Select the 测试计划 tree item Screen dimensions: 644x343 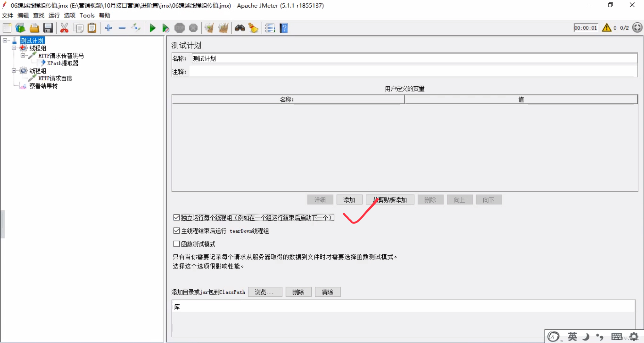coord(32,41)
